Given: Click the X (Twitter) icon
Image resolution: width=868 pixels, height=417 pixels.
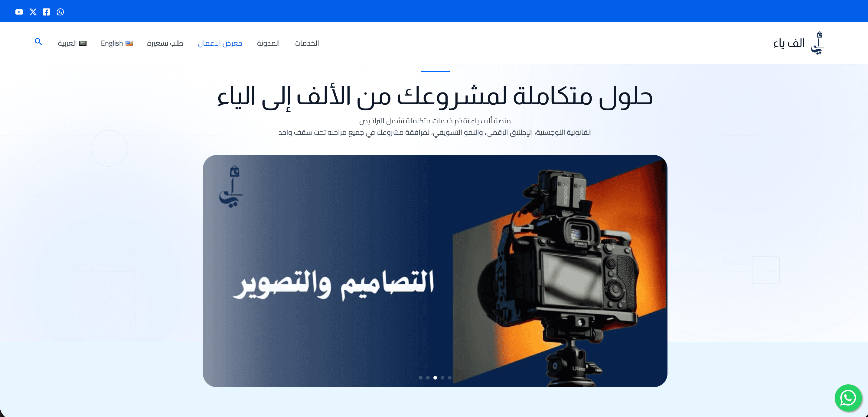Looking at the screenshot, I should 33,12.
